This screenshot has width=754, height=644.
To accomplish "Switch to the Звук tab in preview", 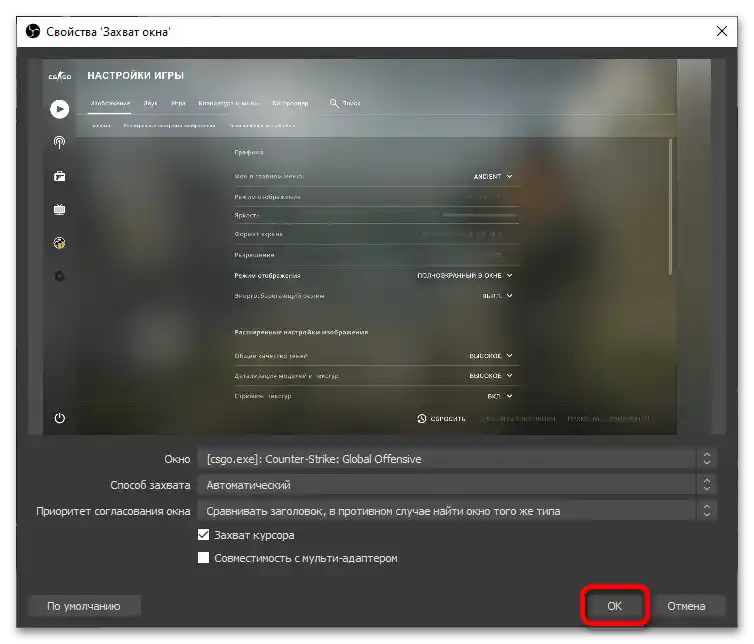I will tap(151, 103).
